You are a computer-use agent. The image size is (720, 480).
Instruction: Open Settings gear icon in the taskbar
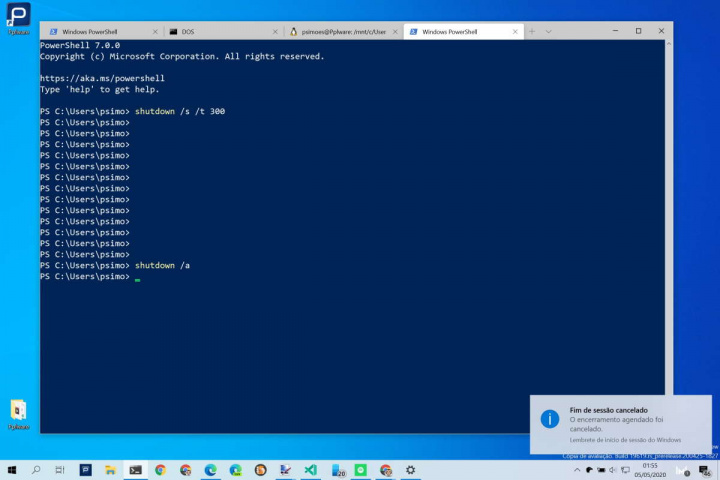(410, 469)
